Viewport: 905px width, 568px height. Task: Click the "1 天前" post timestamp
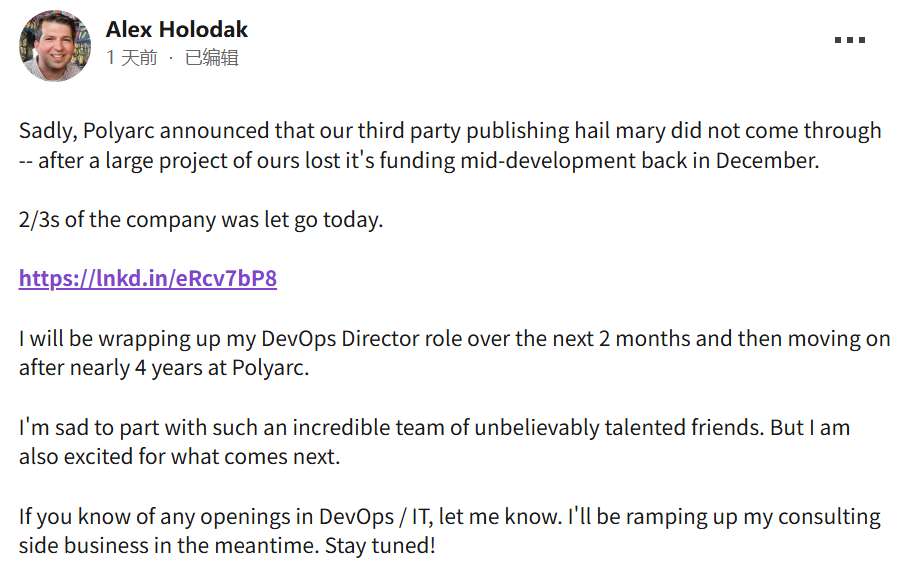click(132, 58)
